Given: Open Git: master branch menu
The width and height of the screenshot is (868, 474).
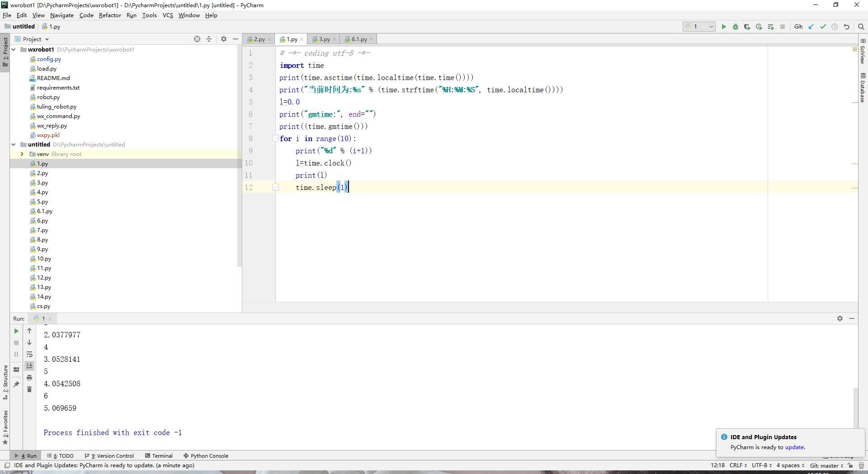Looking at the screenshot, I should 826,465.
